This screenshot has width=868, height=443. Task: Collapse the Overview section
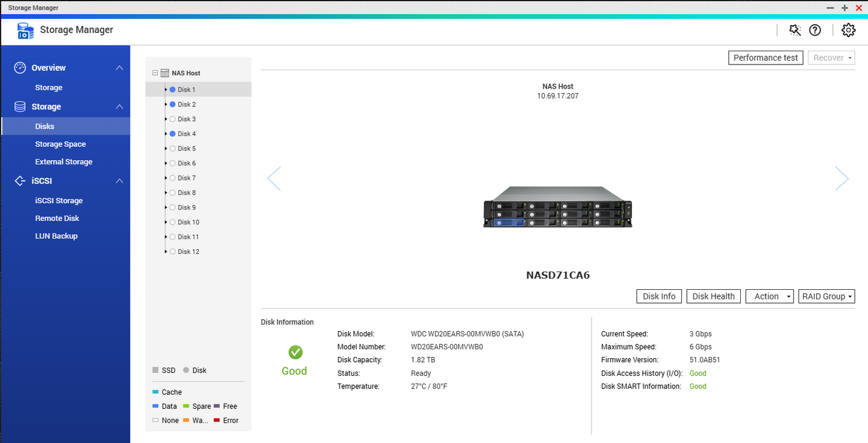pyautogui.click(x=120, y=68)
